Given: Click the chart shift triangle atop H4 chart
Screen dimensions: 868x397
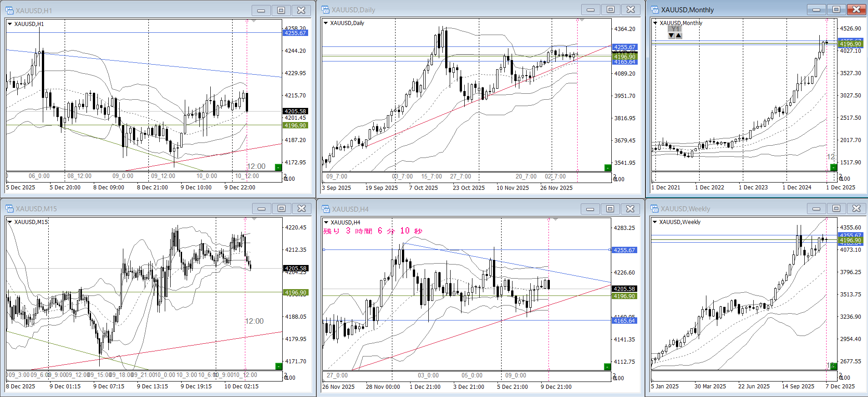Looking at the screenshot, I should (555, 220).
